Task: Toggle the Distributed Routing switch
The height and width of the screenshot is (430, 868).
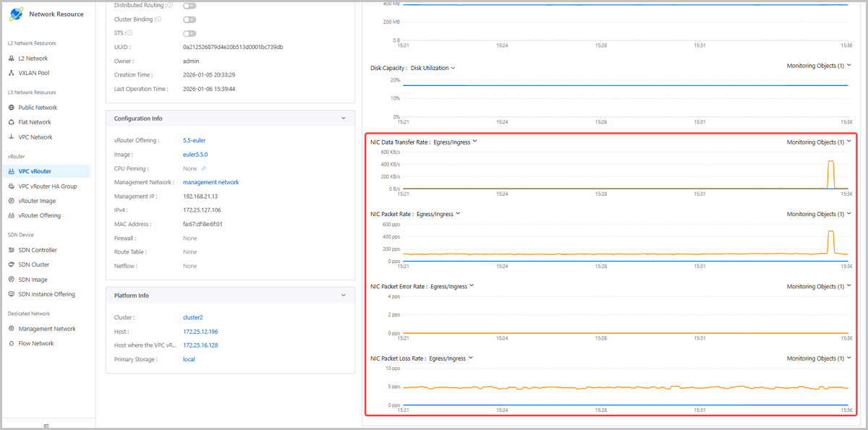Action: [x=190, y=5]
